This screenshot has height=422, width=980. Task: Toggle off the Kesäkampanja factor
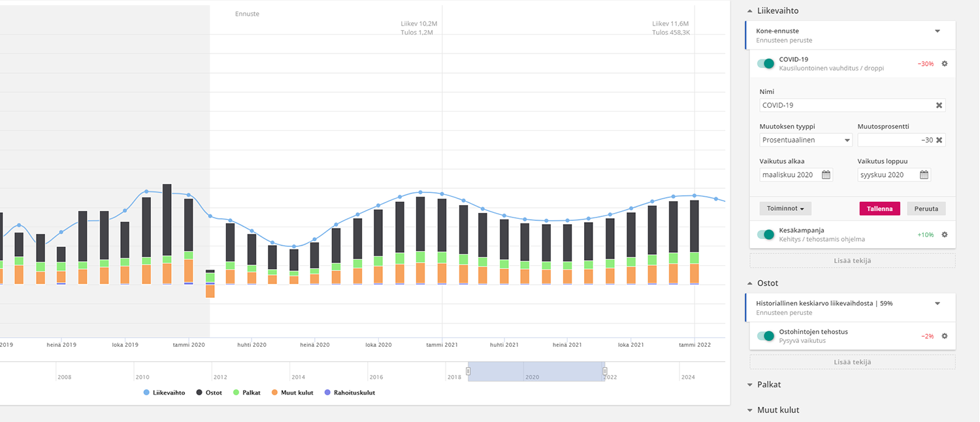[x=766, y=235]
